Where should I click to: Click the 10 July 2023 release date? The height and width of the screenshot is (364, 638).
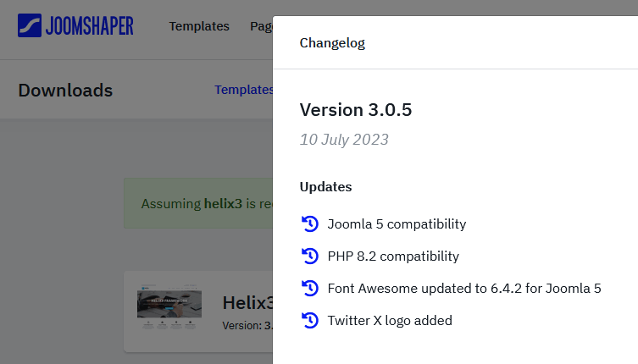(x=344, y=140)
